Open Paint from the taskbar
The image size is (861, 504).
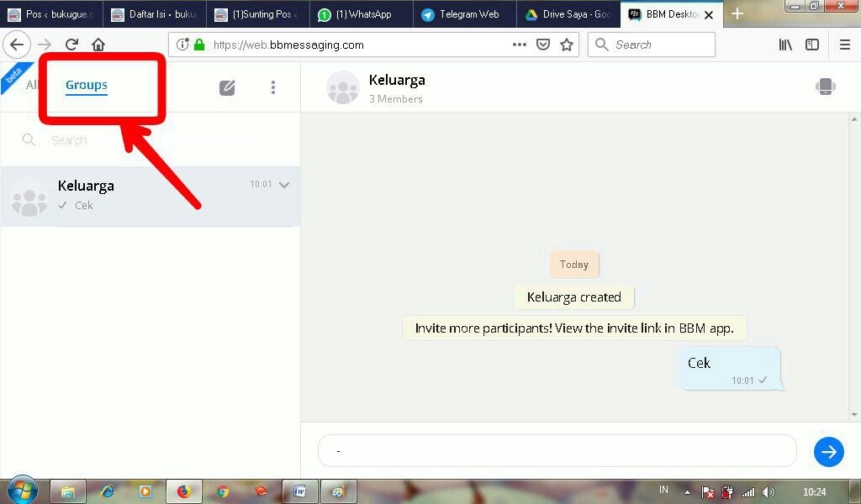pos(338,491)
